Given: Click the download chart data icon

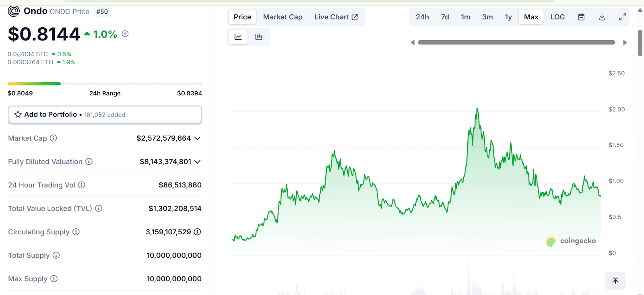Looking at the screenshot, I should pyautogui.click(x=602, y=17).
